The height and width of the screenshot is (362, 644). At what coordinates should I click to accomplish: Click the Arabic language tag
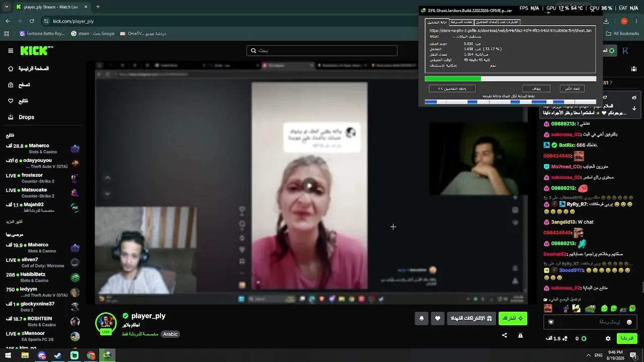tap(170, 334)
